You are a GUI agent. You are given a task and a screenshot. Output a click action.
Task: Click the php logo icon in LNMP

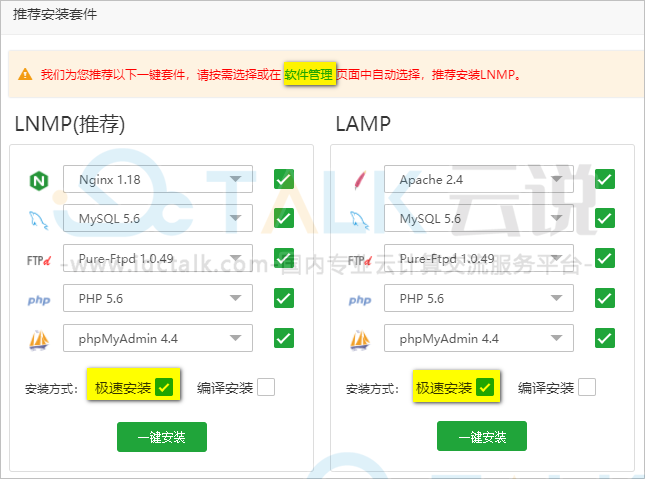coord(39,300)
